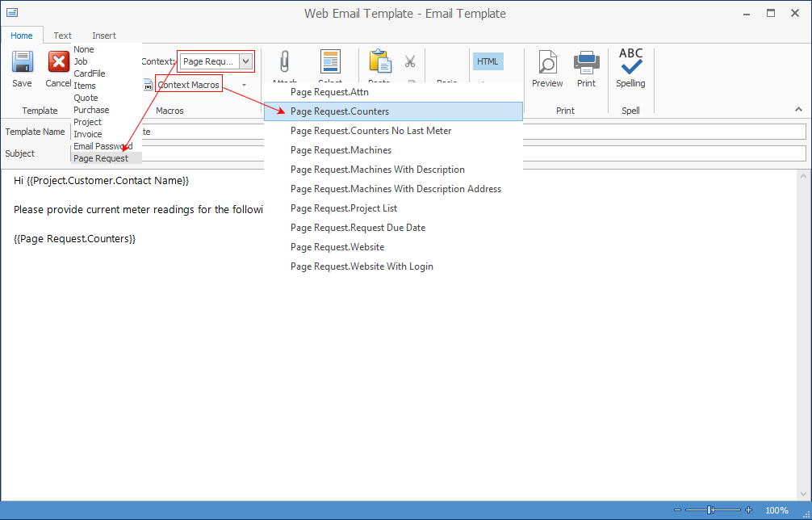This screenshot has height=520, width=812.
Task: Click the macro icon beside Context Macros
Action: click(148, 85)
